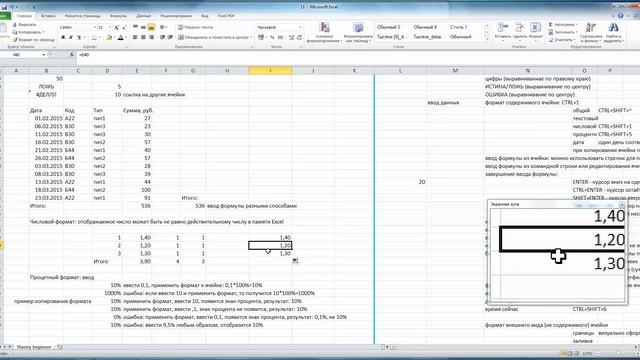
Task: Open Find and Select binoculars
Action: tap(613, 33)
